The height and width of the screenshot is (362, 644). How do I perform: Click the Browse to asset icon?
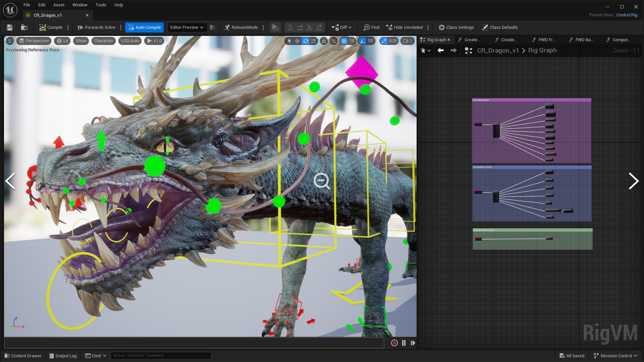pyautogui.click(x=24, y=27)
